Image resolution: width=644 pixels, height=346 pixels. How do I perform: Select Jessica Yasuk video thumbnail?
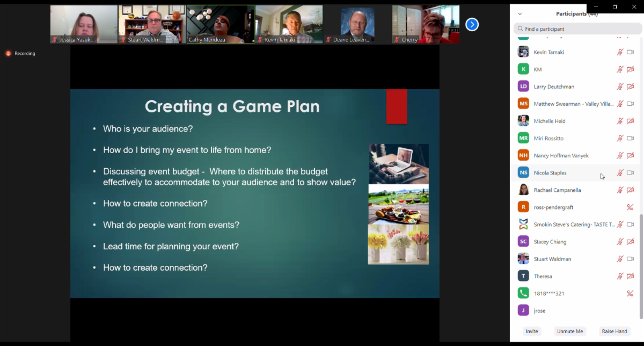(x=84, y=25)
